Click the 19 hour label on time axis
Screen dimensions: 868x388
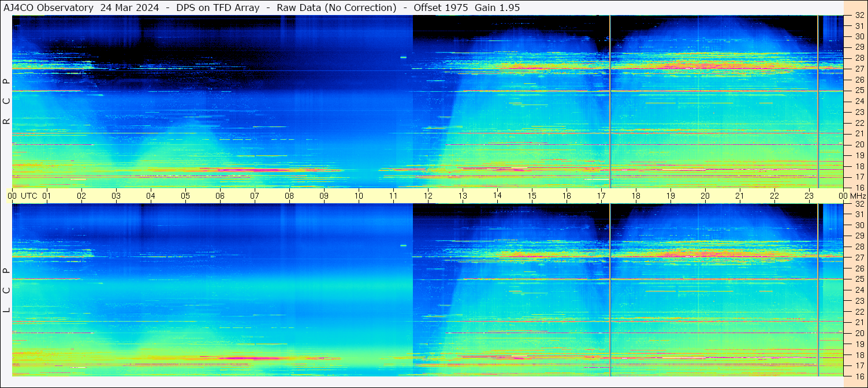point(670,196)
